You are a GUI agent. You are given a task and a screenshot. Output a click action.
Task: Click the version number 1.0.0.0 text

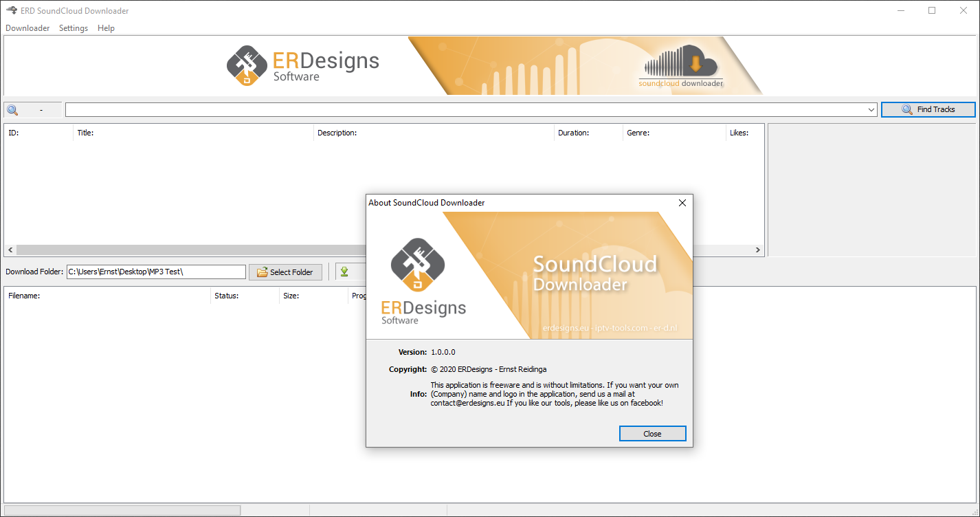pos(443,352)
